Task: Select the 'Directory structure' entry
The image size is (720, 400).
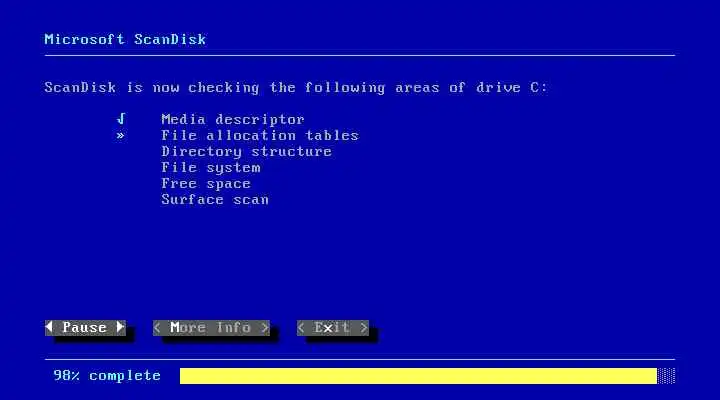Action: (247, 152)
